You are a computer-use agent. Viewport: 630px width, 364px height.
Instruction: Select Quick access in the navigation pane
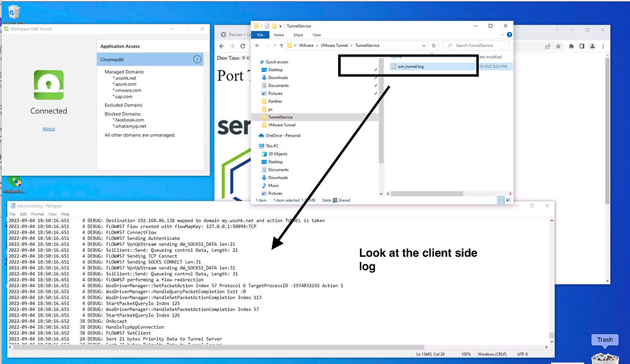click(x=274, y=62)
